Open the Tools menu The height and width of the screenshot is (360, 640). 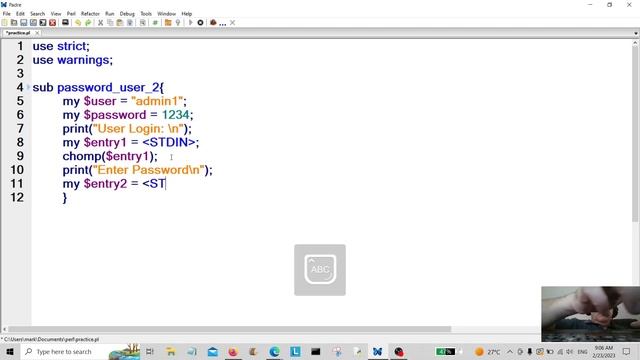click(146, 13)
